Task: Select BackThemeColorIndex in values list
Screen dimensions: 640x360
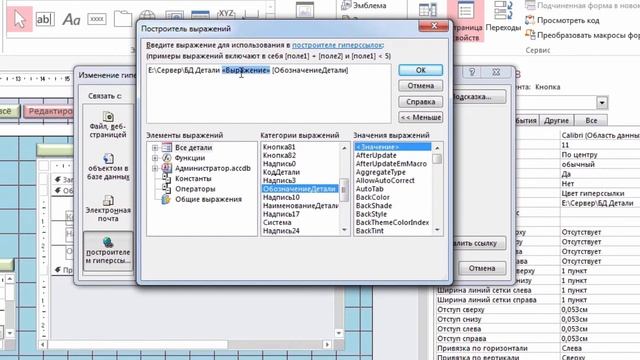Action: (392, 222)
